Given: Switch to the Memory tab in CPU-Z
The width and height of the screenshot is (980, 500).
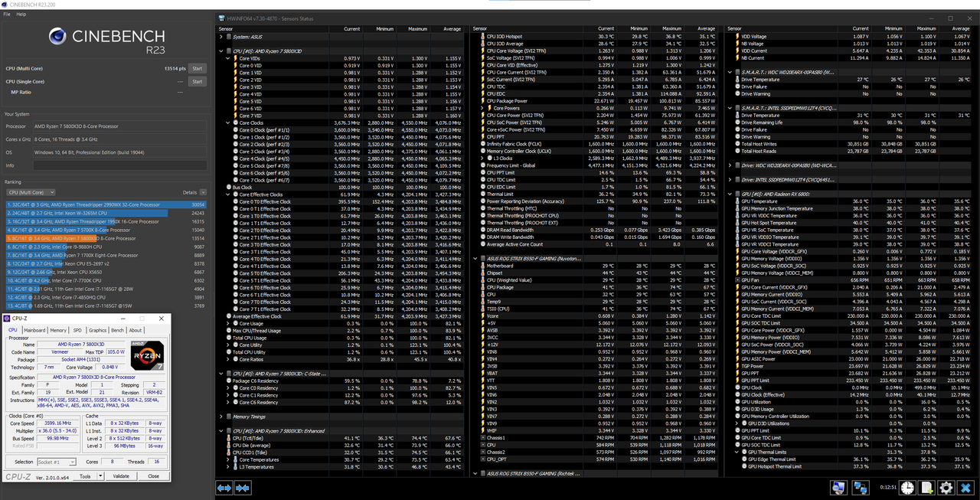Looking at the screenshot, I should (58, 330).
